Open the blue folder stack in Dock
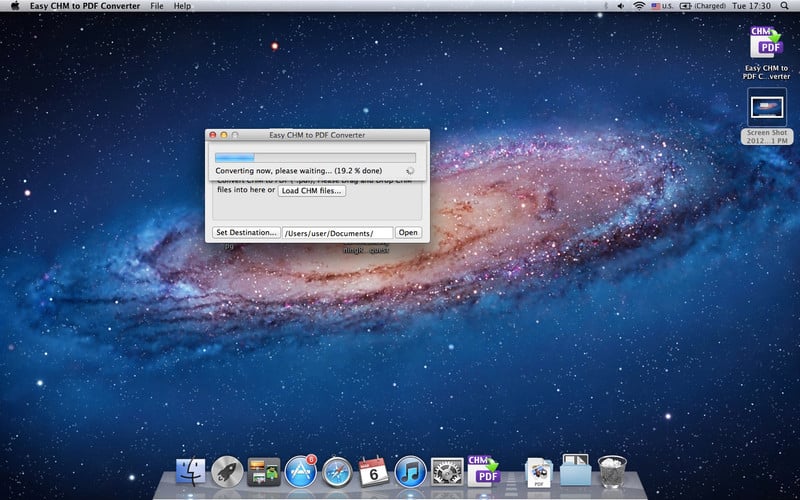 coord(576,470)
